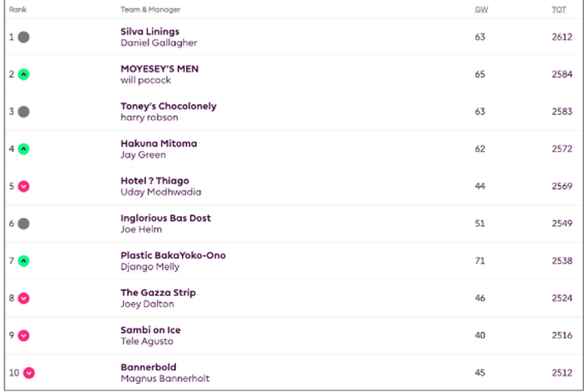The height and width of the screenshot is (392, 584).
Task: Click pink down icon beside Sambi on Ice
Action: click(23, 335)
